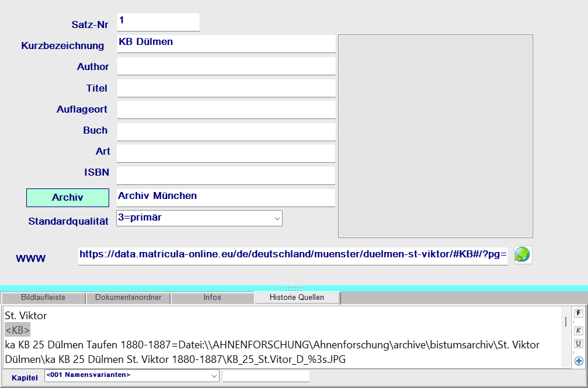
Task: Place cursor in the ISBN field
Action: 226,175
